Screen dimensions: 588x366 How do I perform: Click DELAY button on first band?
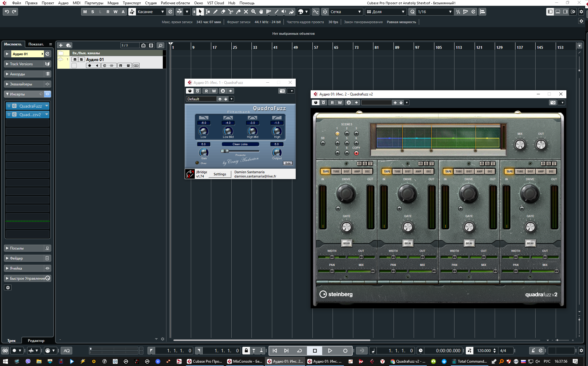(x=347, y=243)
